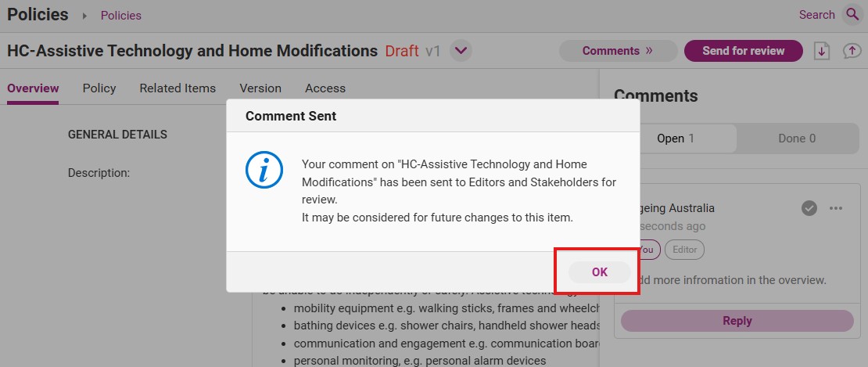Switch to Related Items tab
Viewport: 868px width, 367px height.
coord(178,88)
